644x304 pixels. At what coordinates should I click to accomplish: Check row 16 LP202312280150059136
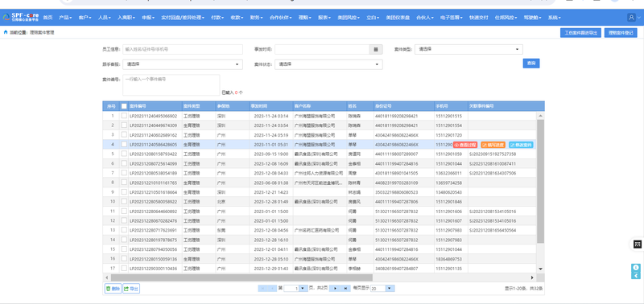point(124,259)
